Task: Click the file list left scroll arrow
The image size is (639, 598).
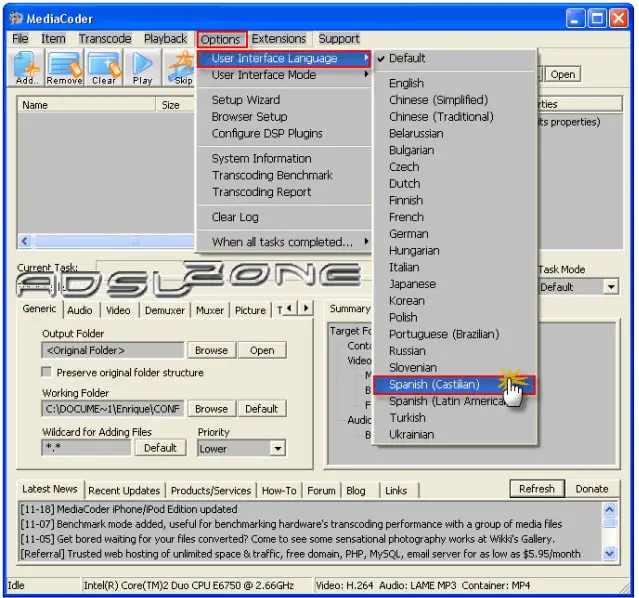Action: click(25, 241)
